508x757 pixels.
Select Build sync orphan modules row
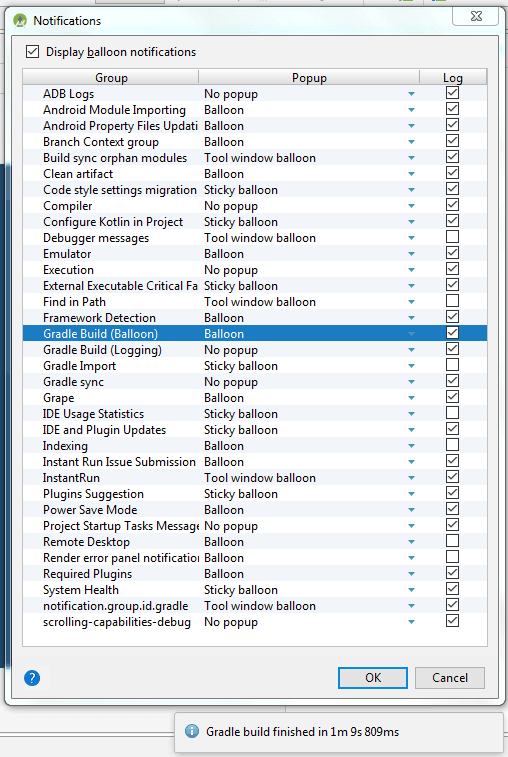point(255,158)
